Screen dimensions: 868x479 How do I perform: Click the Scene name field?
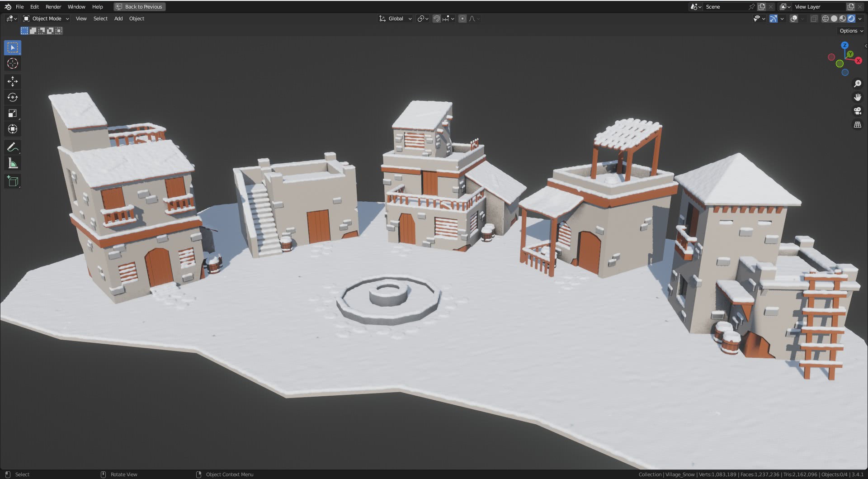pyautogui.click(x=724, y=7)
